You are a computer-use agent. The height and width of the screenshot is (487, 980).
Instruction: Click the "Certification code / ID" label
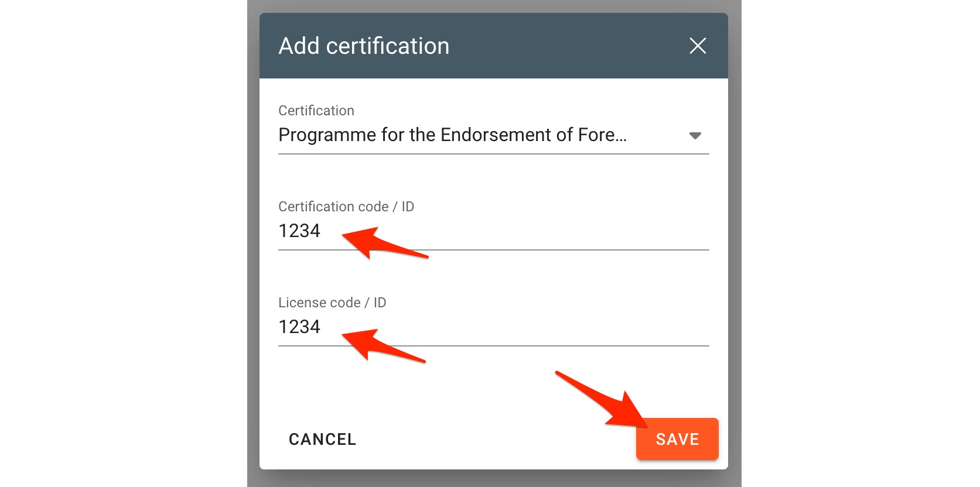pyautogui.click(x=346, y=207)
